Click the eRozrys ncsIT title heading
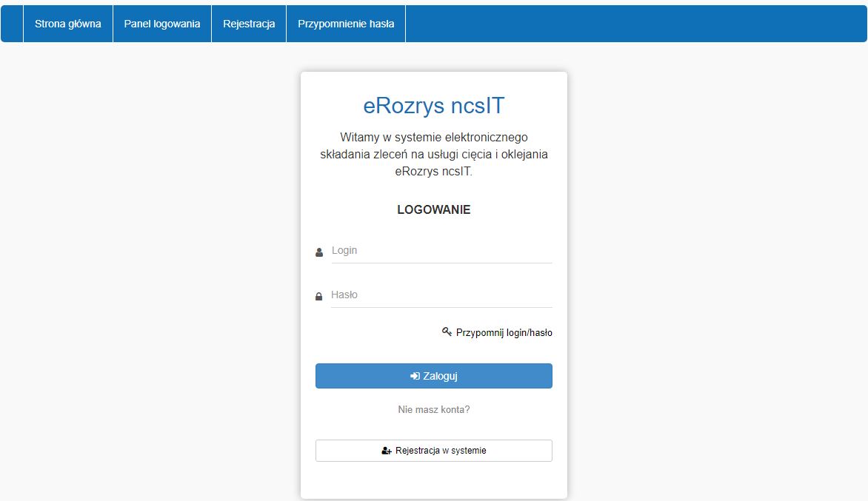Screen dimensions: 868x501 point(434,106)
